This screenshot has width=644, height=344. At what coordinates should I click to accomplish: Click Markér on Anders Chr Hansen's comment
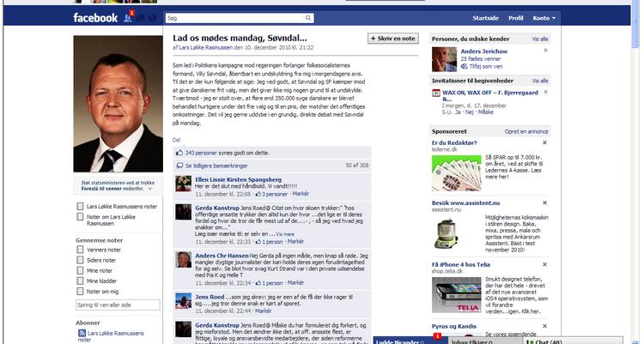point(295,283)
